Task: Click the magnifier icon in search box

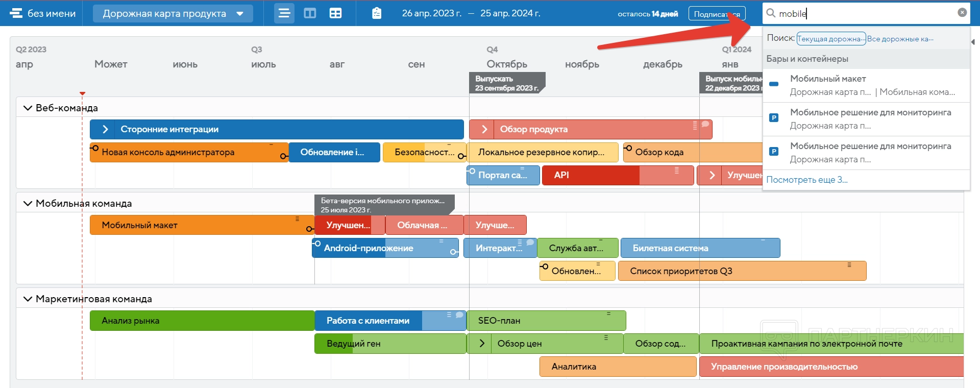Action: [x=771, y=13]
